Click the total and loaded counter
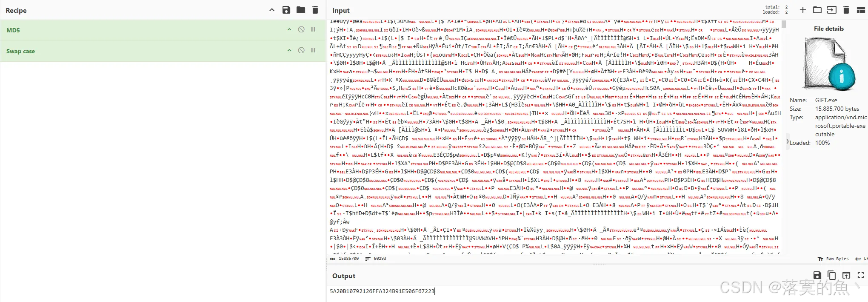The image size is (868, 302). point(776,9)
